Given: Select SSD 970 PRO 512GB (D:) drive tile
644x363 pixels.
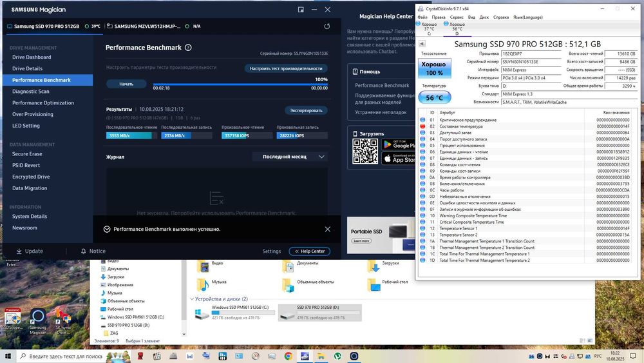Looking at the screenshot, I should (x=319, y=313).
